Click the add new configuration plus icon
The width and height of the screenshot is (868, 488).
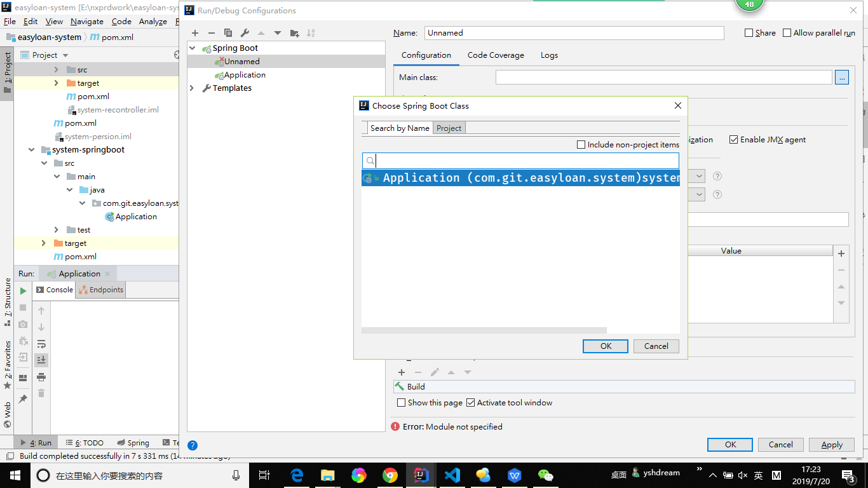pyautogui.click(x=195, y=33)
